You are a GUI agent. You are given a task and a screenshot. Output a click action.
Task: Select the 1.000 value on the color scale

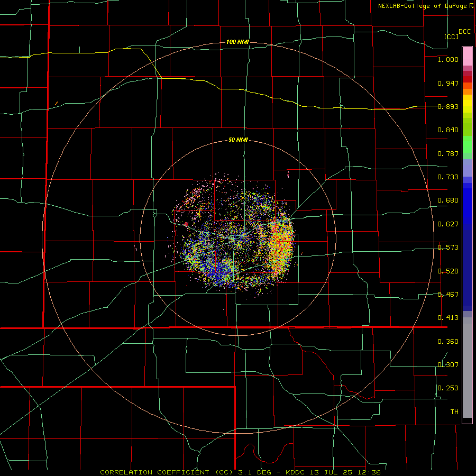point(448,59)
